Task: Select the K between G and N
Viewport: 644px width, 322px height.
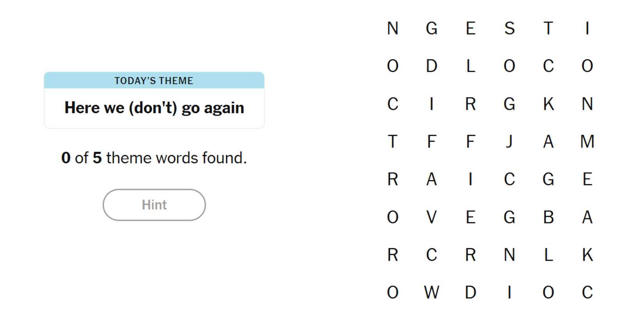Action: [x=548, y=104]
